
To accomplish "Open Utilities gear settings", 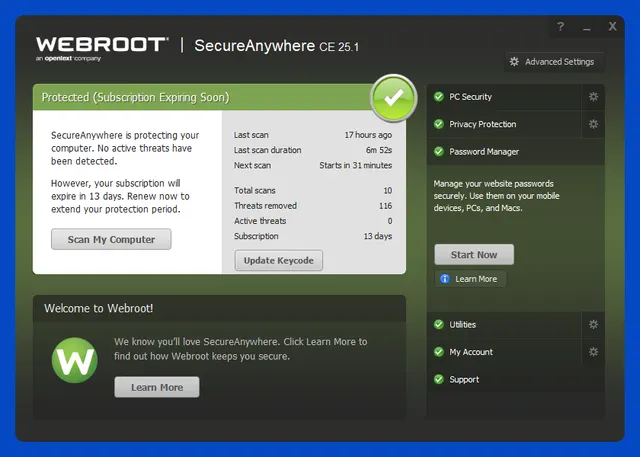I will tap(593, 324).
